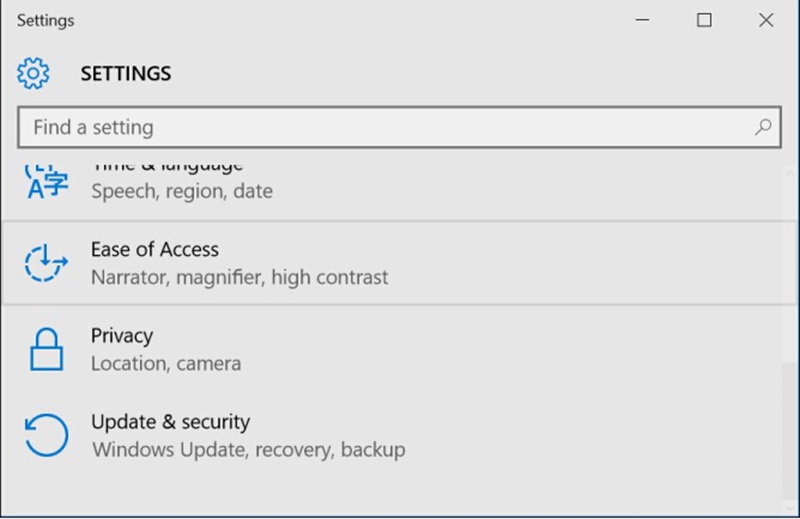Click the search magnifier icon

pyautogui.click(x=763, y=127)
